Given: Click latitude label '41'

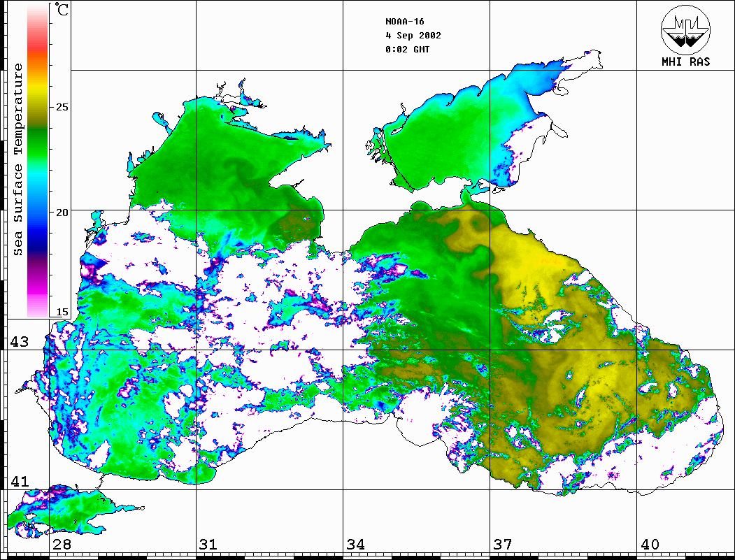Looking at the screenshot, I should point(19,481).
